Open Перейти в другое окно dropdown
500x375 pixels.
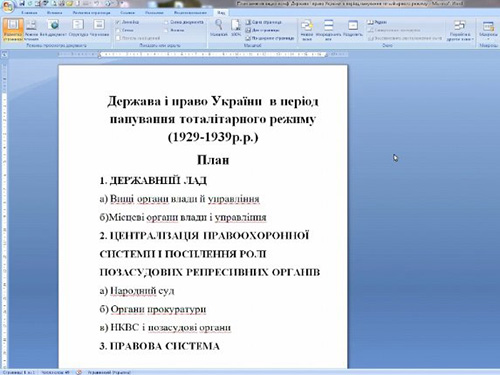tap(460, 30)
